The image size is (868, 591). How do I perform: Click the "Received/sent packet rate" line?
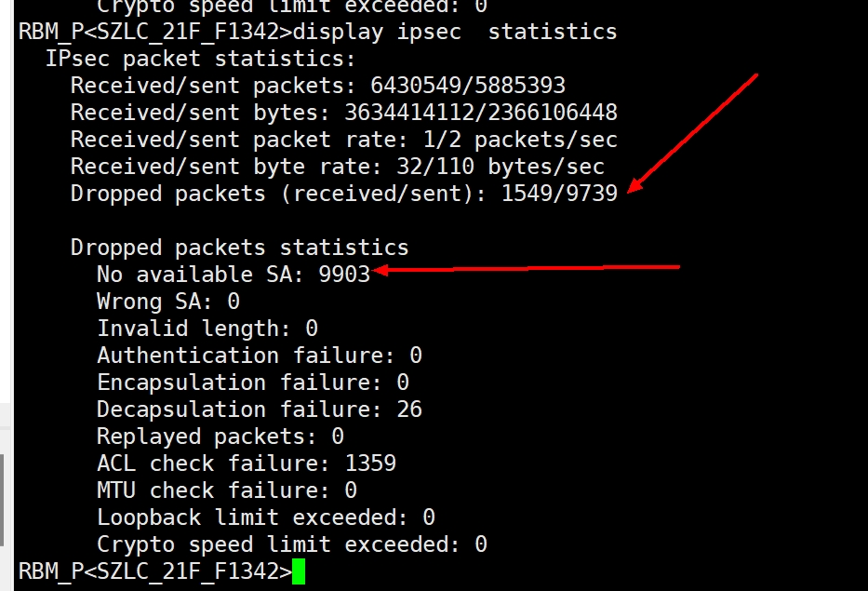343,140
